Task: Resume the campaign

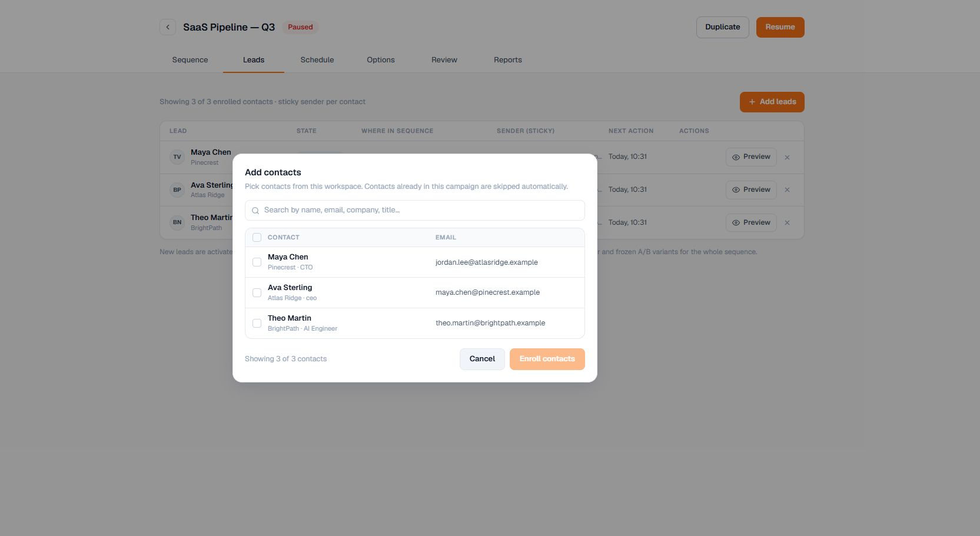Action: (780, 27)
